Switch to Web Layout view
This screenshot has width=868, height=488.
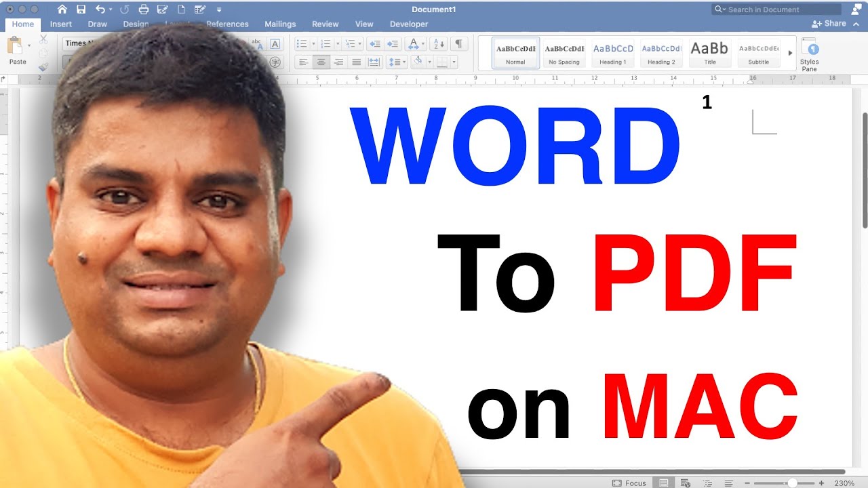click(685, 483)
